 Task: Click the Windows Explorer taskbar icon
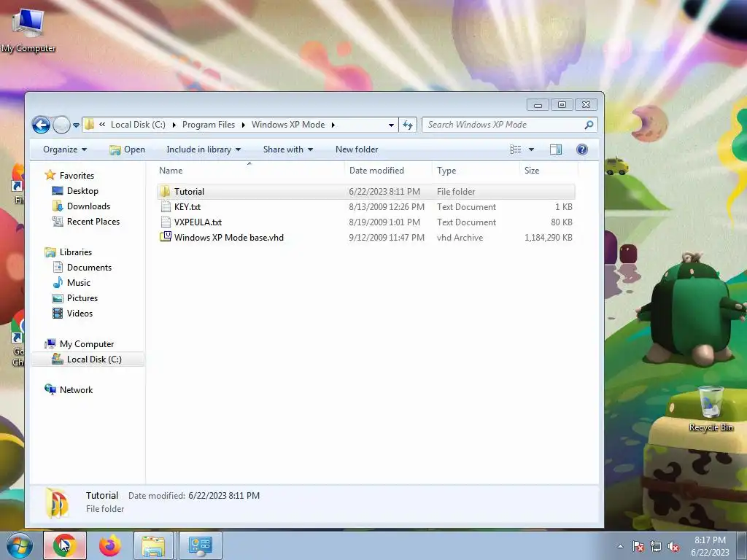click(x=154, y=545)
